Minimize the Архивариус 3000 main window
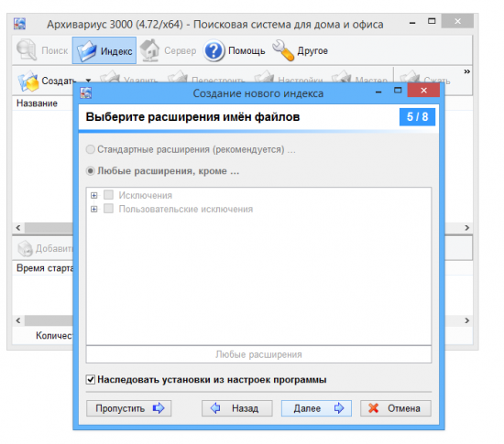 [412, 23]
